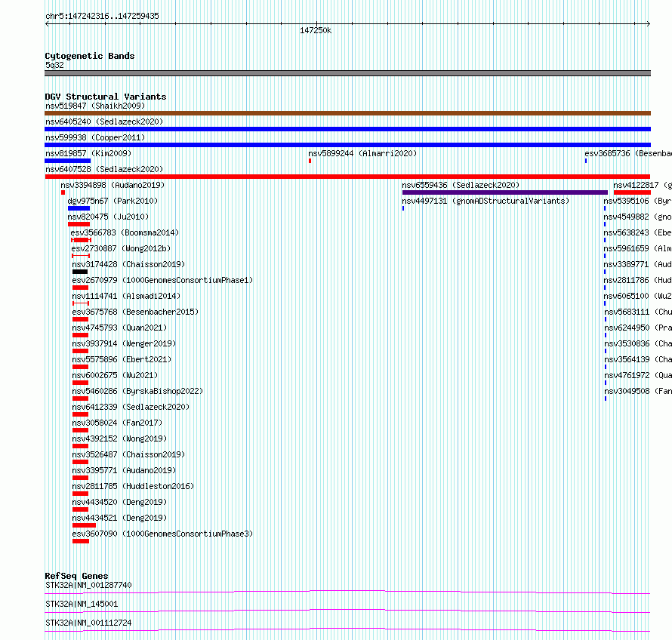This screenshot has width=672, height=640.
Task: Click the short blue nsv819857 bar
Action: click(x=67, y=161)
